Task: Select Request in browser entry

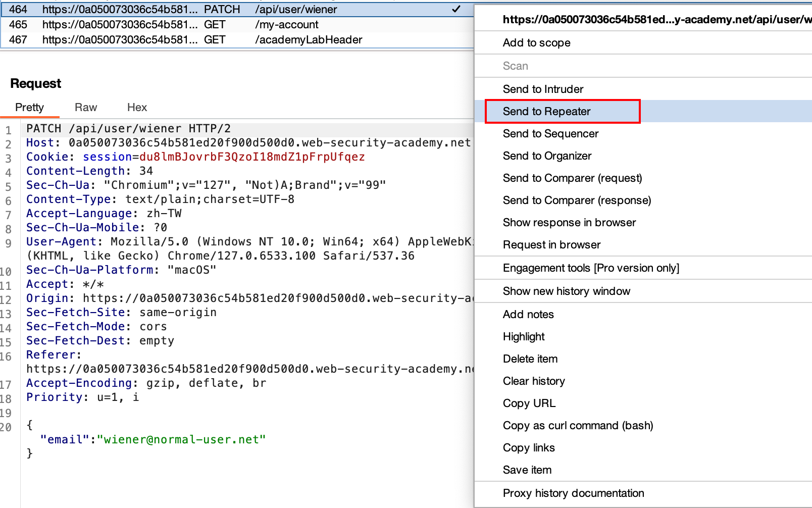Action: tap(643, 244)
